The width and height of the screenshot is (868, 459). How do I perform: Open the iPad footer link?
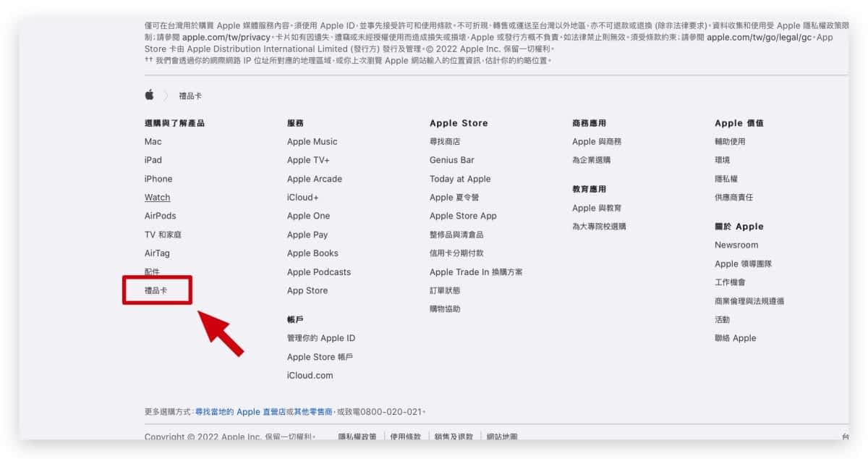coord(153,160)
